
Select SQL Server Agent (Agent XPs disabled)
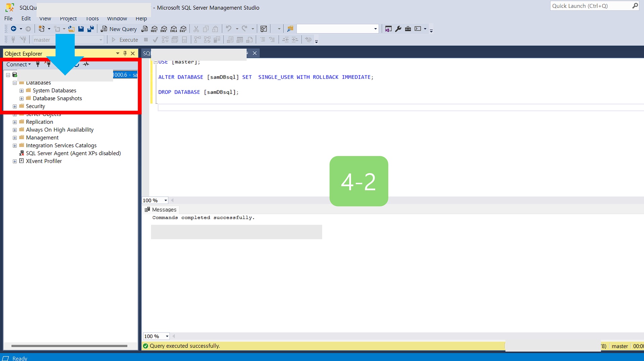73,153
